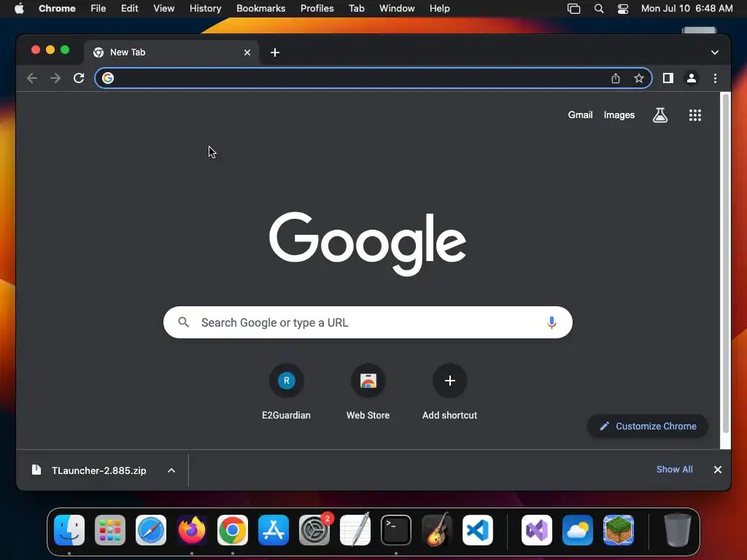The height and width of the screenshot is (560, 747).
Task: Open the Bookmarks menu
Action: click(261, 8)
